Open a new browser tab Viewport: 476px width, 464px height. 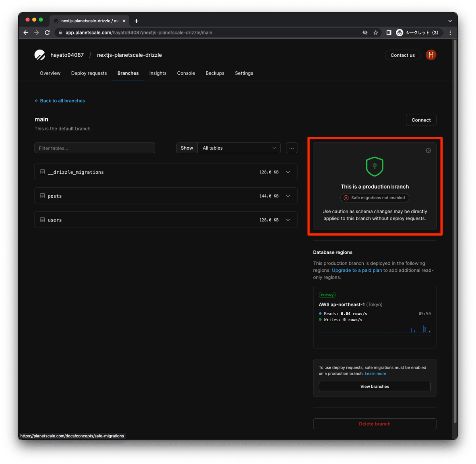[136, 21]
